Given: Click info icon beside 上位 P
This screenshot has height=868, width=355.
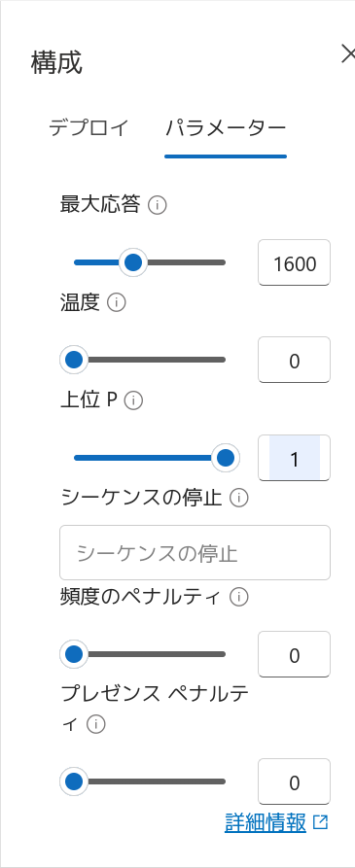Looking at the screenshot, I should (x=133, y=400).
